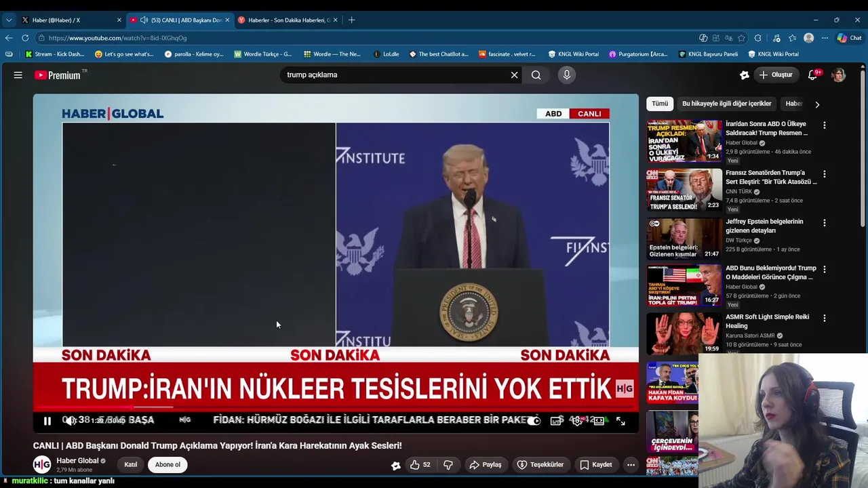Select the 'Tümü' filter chip
868x488 pixels.
tap(660, 104)
